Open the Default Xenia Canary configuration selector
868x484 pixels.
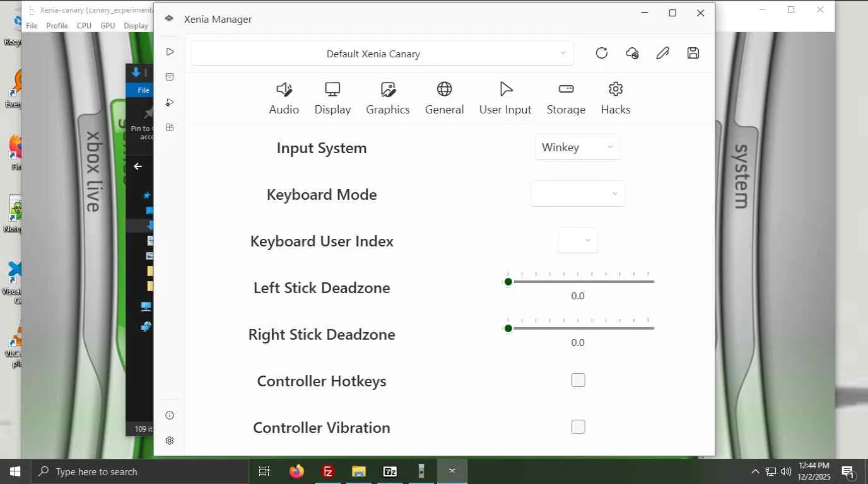point(382,54)
